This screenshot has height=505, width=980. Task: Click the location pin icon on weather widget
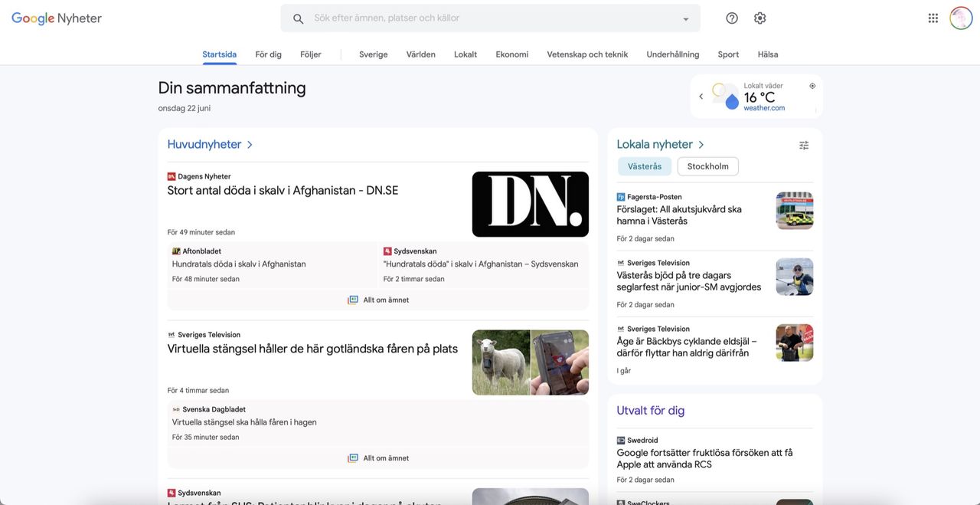click(x=812, y=85)
